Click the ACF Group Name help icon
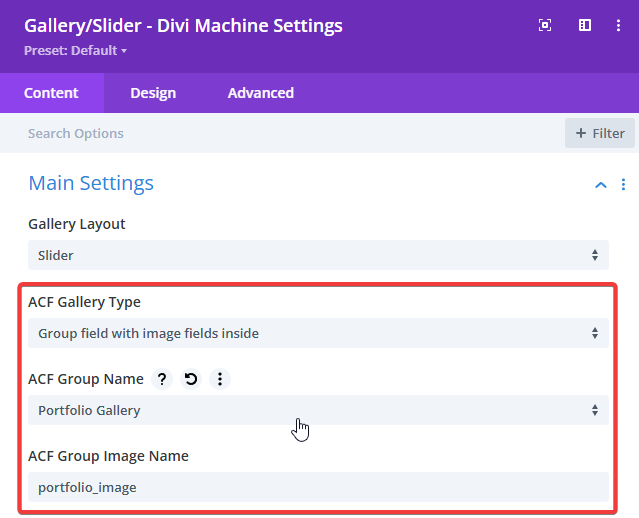 point(162,379)
